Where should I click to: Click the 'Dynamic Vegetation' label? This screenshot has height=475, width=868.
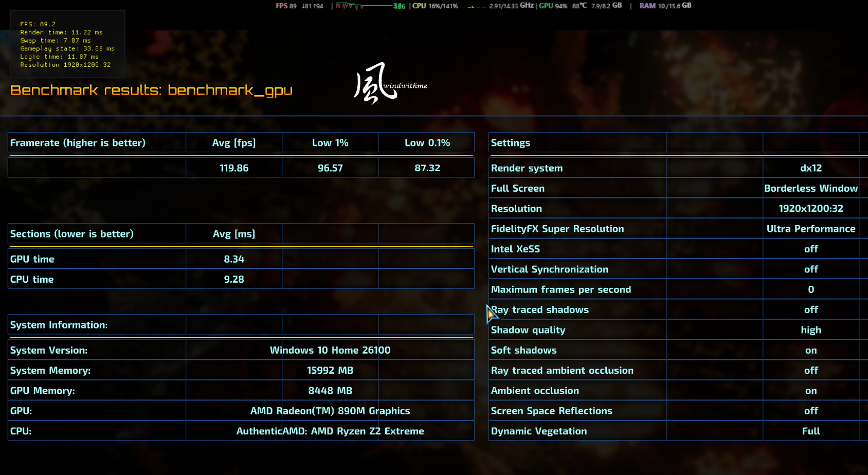coord(539,431)
